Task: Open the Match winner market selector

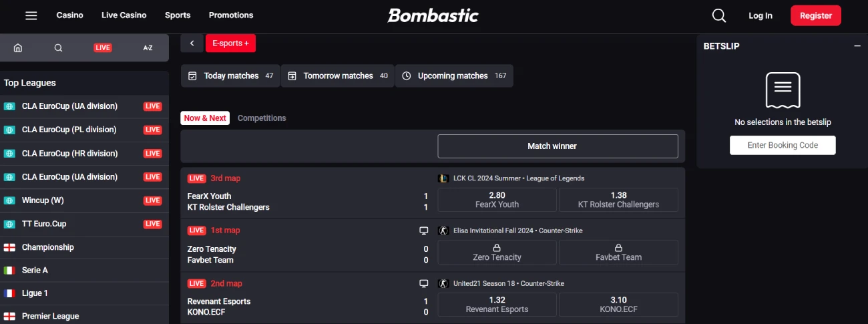Action: [x=558, y=146]
